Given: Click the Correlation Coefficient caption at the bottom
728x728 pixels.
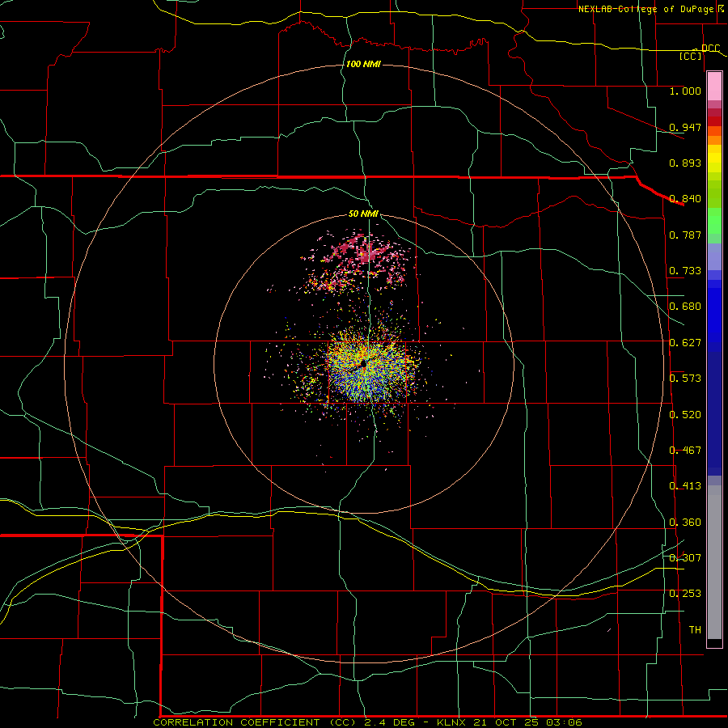Looking at the screenshot, I should 367,722.
